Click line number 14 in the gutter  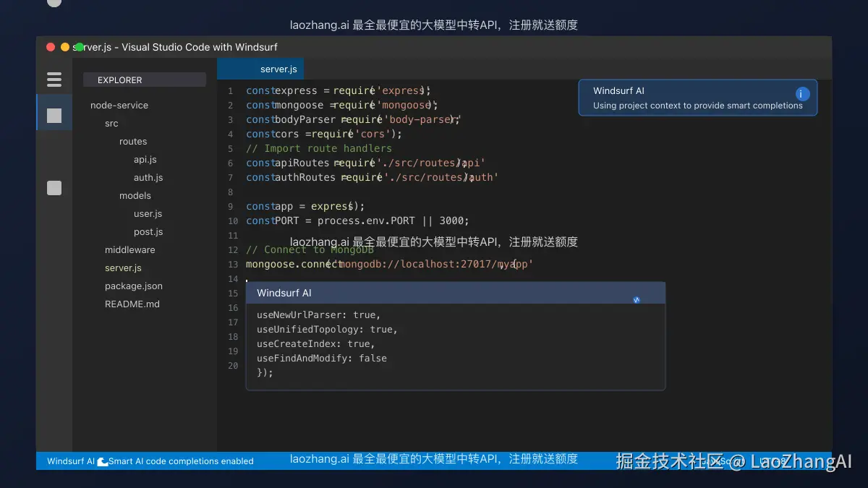tap(232, 278)
